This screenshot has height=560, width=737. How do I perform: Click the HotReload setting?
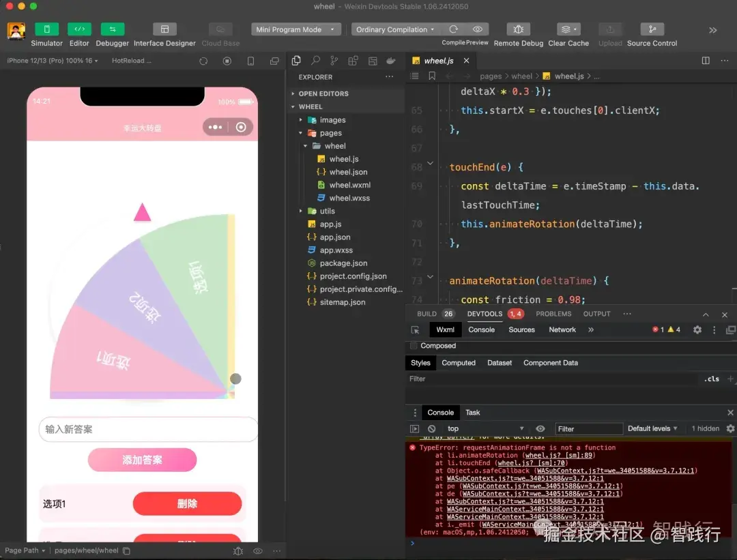[131, 61]
